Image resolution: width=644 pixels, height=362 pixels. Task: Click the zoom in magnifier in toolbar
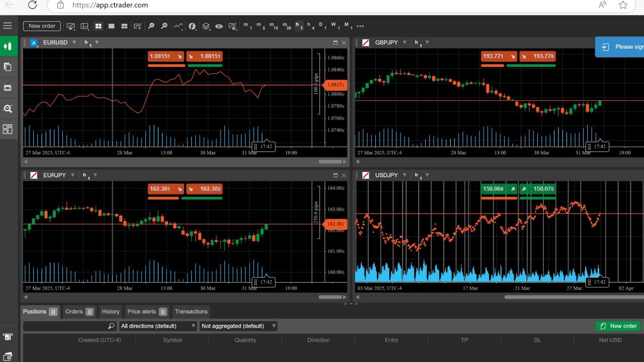(164, 26)
